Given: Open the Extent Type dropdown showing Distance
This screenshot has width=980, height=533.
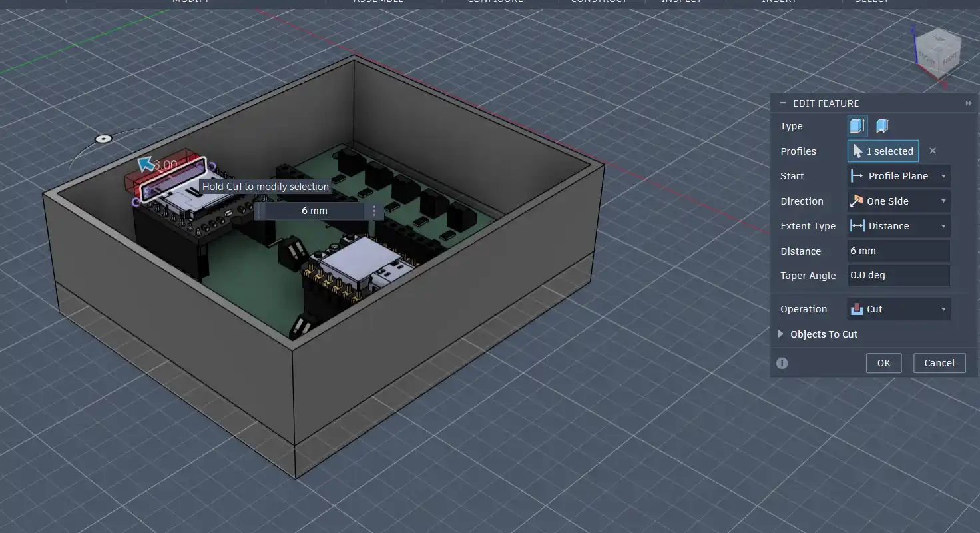Looking at the screenshot, I should tap(899, 226).
